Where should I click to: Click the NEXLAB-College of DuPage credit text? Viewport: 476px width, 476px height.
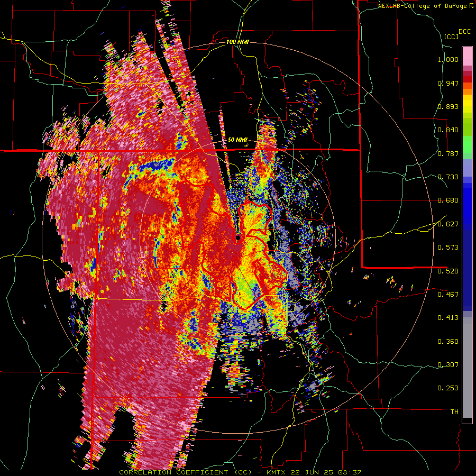point(426,6)
